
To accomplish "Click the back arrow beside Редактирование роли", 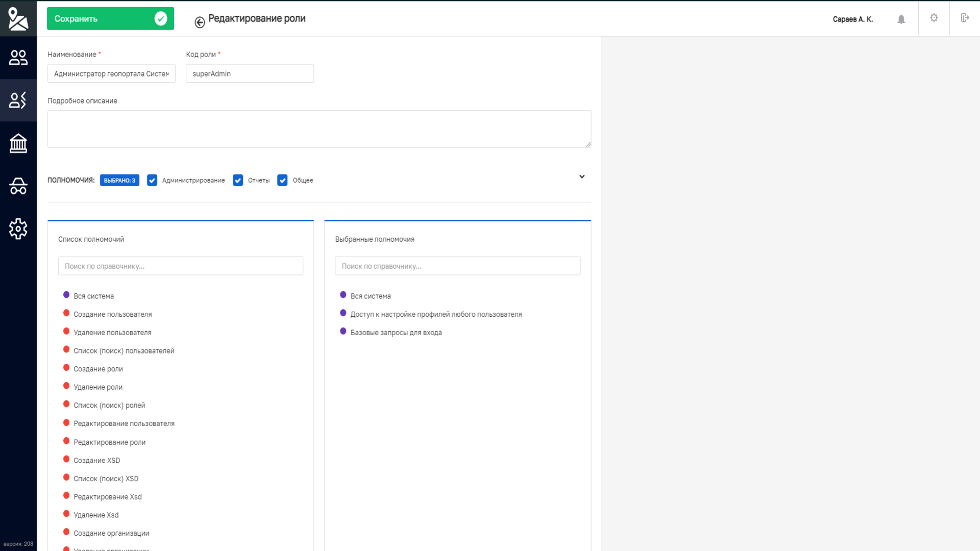I will point(200,22).
